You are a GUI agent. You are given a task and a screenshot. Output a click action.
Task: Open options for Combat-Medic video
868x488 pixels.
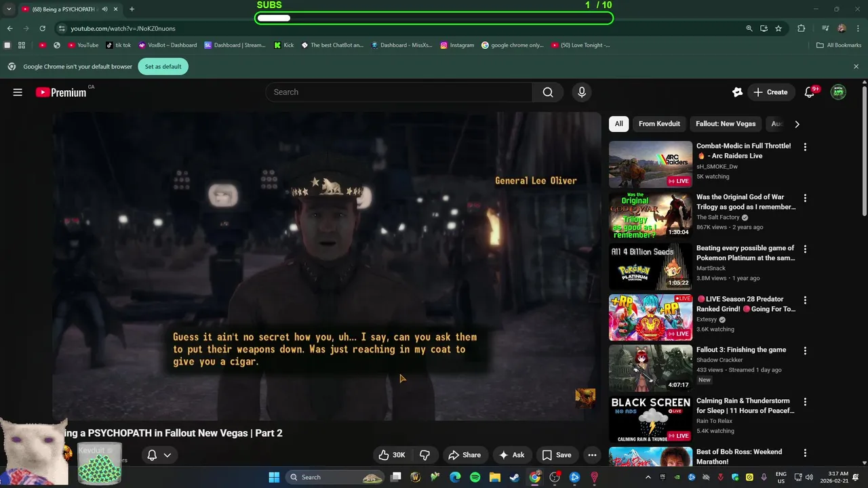[805, 147]
